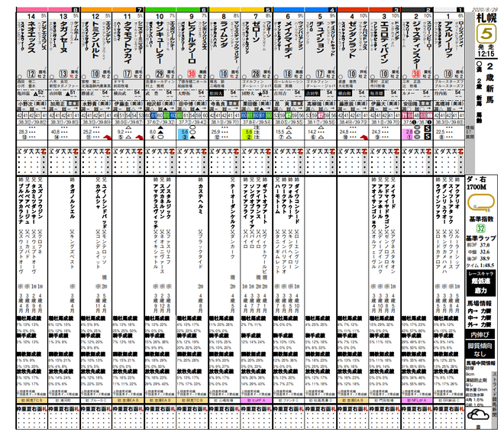Click horse name ジャスティンスター
The width and height of the screenshot is (504, 432).
pyautogui.click(x=417, y=45)
